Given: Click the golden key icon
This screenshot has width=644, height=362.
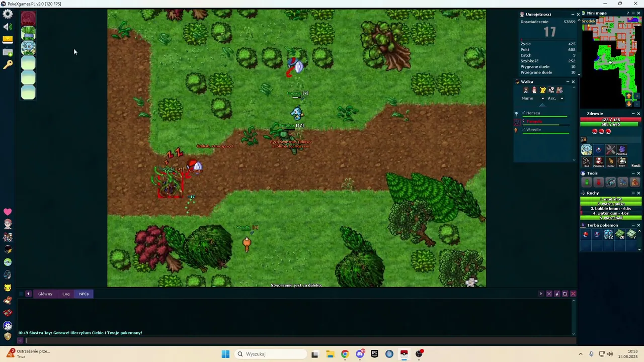Looking at the screenshot, I should (8, 65).
